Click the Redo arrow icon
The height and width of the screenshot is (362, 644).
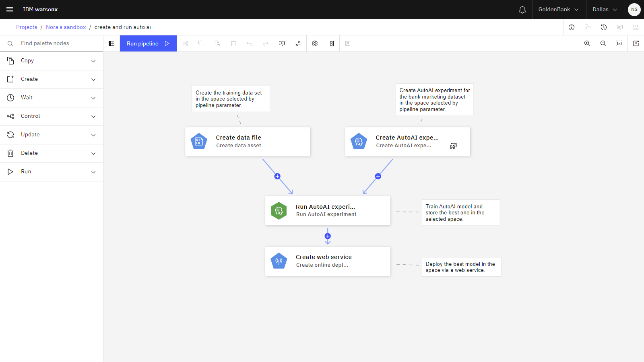coord(266,43)
